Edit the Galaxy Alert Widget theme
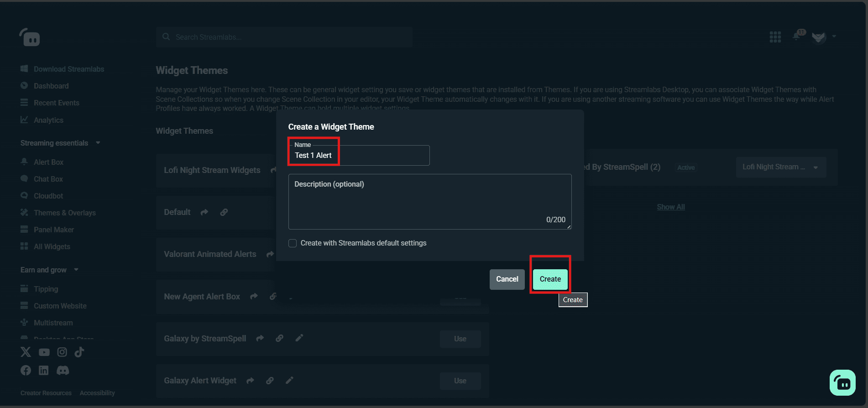Image resolution: width=868 pixels, height=408 pixels. (289, 380)
